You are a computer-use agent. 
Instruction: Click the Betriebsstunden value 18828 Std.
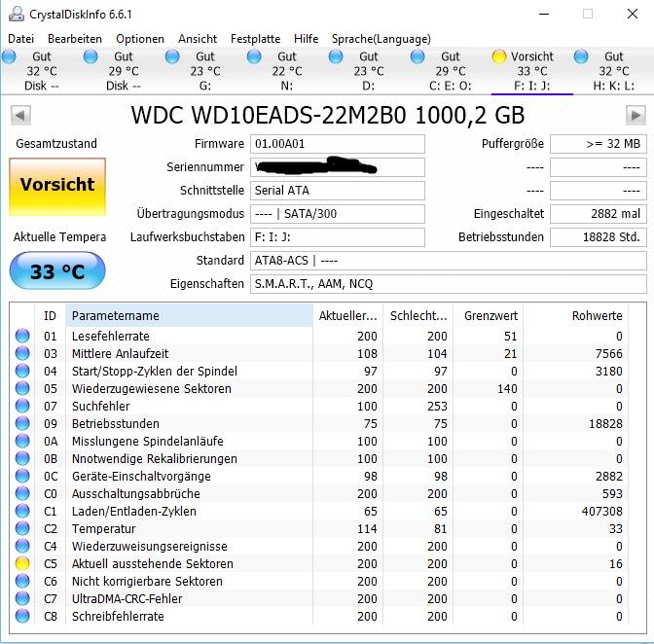(599, 237)
